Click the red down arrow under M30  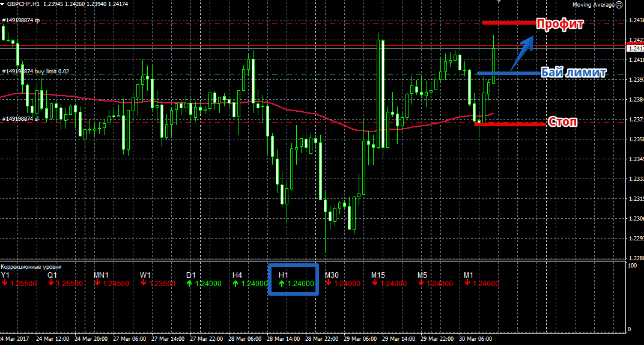coord(329,284)
